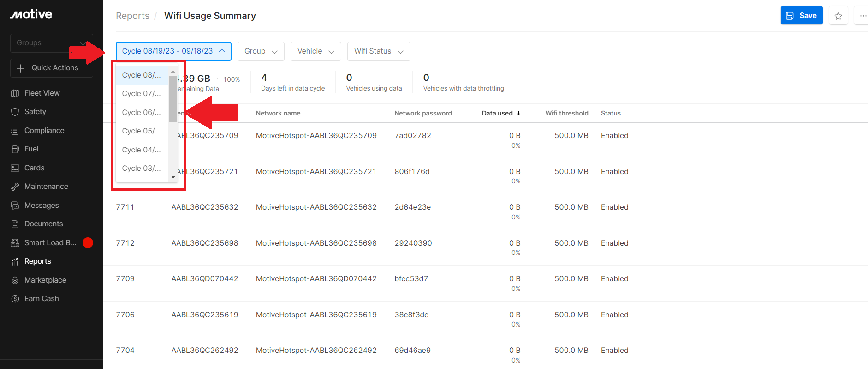Click the Messages chat icon

pyautogui.click(x=15, y=206)
